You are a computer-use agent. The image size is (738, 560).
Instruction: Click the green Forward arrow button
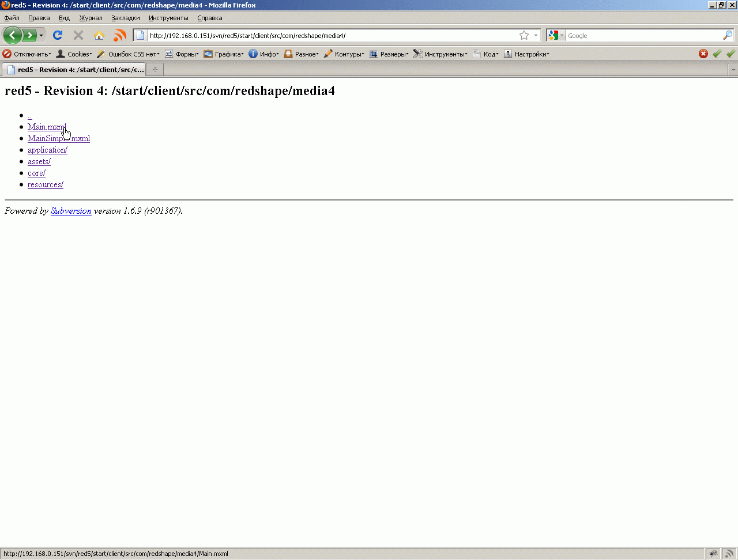click(x=29, y=35)
